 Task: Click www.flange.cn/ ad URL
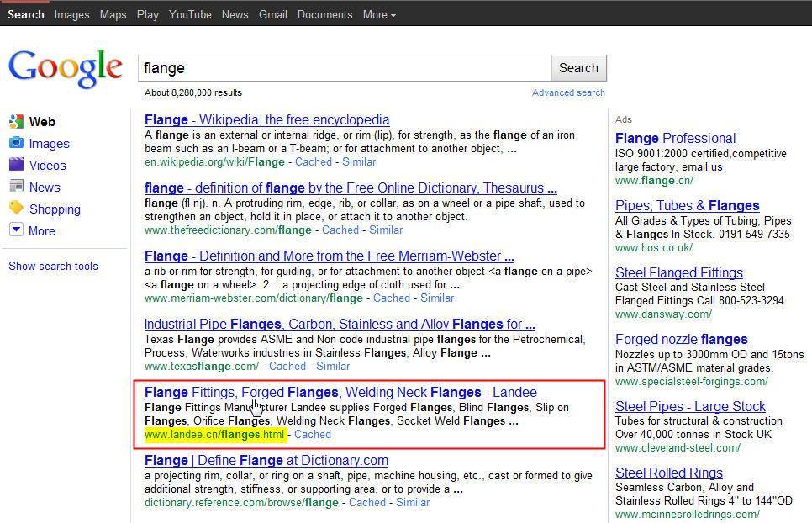click(654, 181)
